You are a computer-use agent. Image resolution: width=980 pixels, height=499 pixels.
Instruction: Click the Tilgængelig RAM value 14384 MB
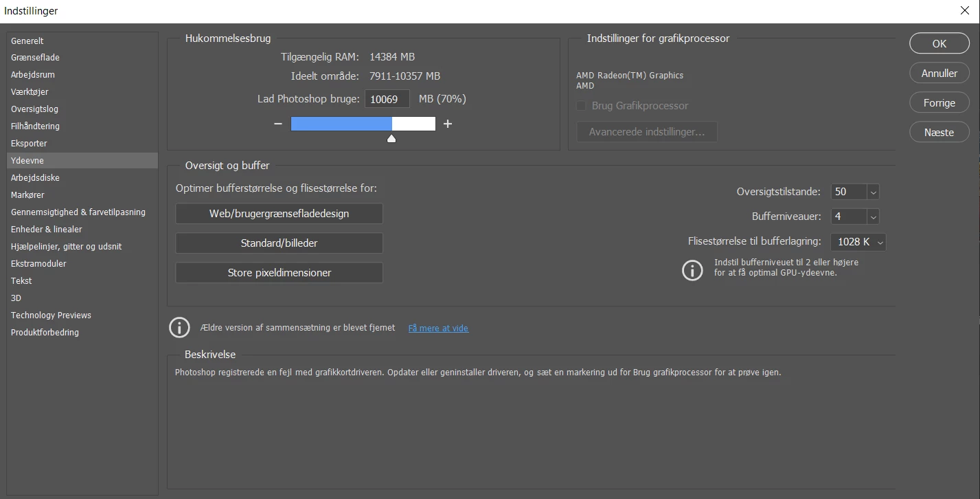pyautogui.click(x=392, y=57)
